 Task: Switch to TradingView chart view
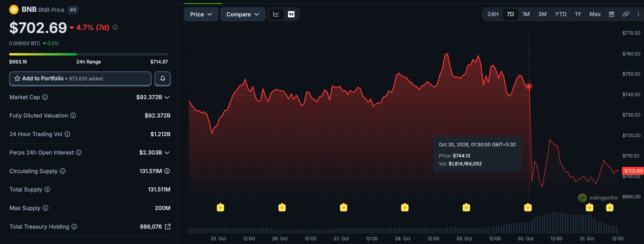point(291,14)
